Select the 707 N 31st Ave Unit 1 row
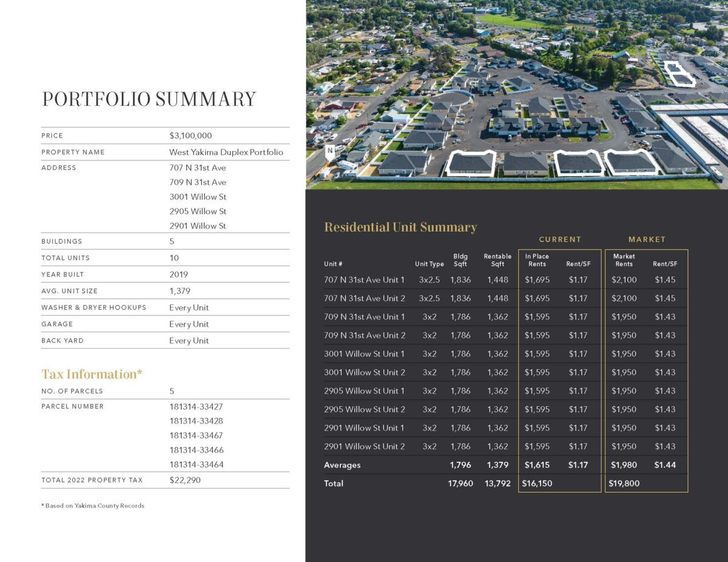 click(x=364, y=280)
